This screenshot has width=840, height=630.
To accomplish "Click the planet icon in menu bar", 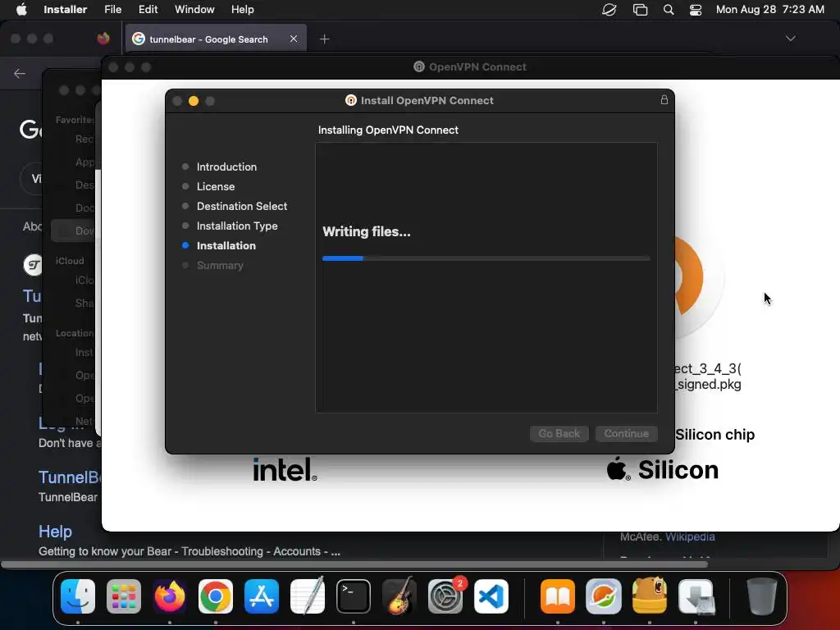I will [x=609, y=10].
